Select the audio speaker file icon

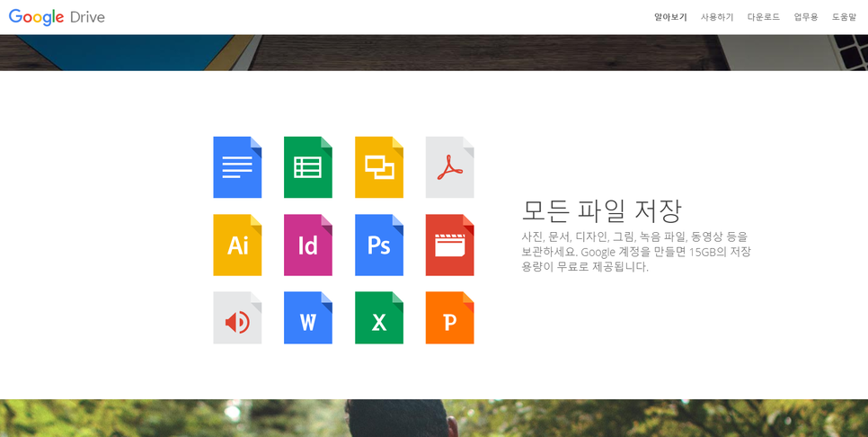pyautogui.click(x=237, y=318)
